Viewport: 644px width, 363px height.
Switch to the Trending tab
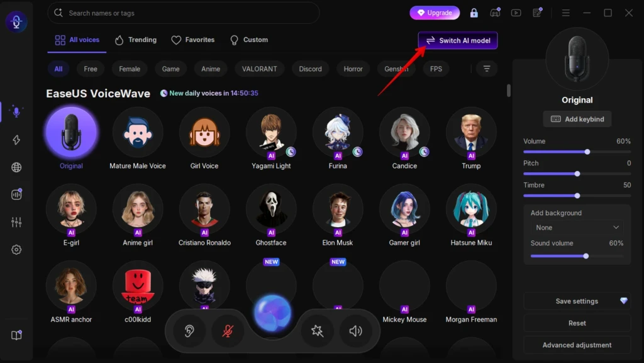tap(136, 40)
